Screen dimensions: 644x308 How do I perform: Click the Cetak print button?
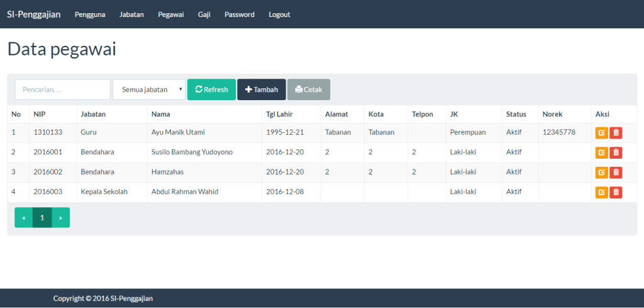[309, 89]
